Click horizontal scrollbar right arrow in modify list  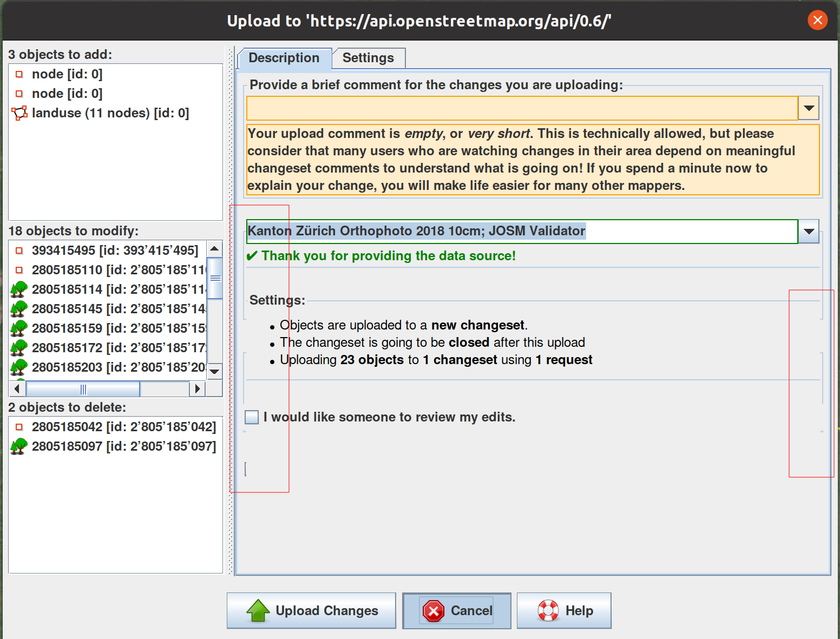point(197,388)
